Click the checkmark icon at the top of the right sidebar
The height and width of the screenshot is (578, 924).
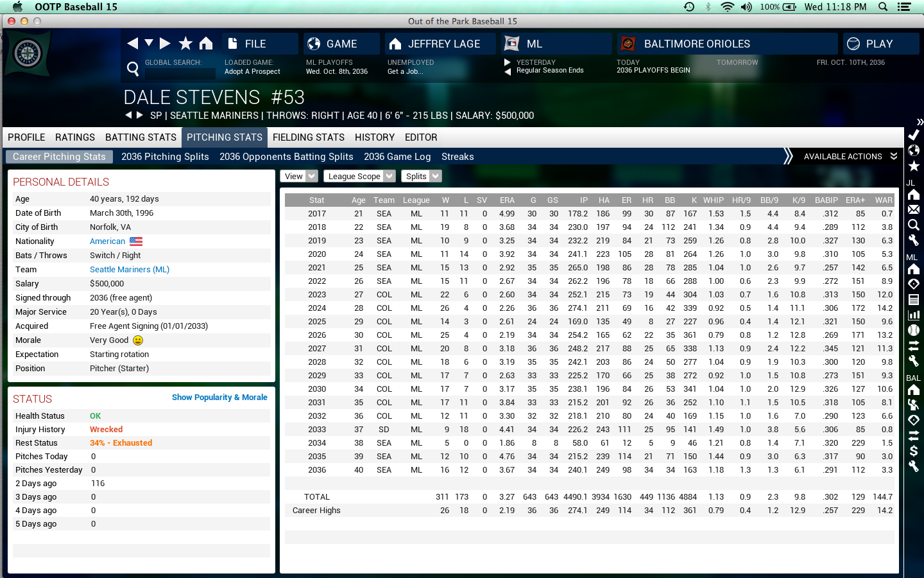[x=913, y=135]
